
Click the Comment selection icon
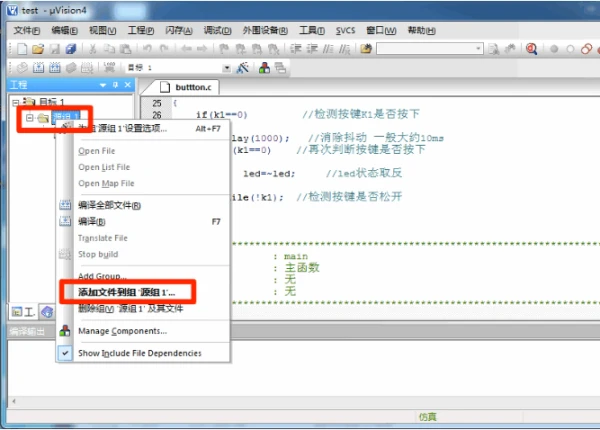pos(328,49)
